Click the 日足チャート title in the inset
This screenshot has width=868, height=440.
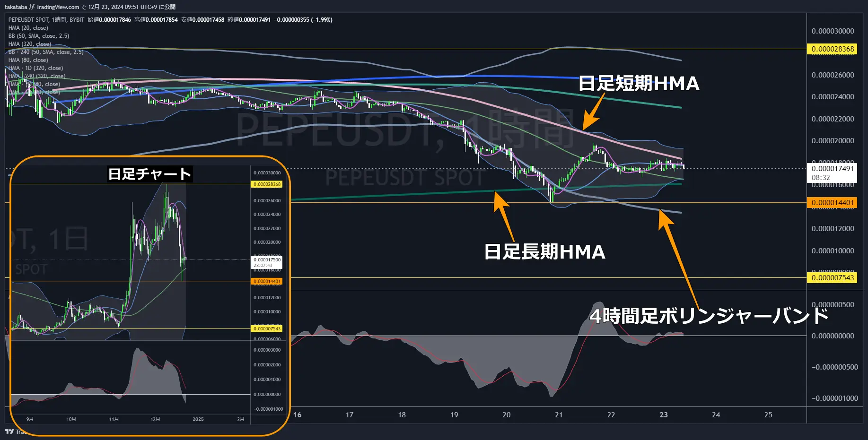pos(149,174)
